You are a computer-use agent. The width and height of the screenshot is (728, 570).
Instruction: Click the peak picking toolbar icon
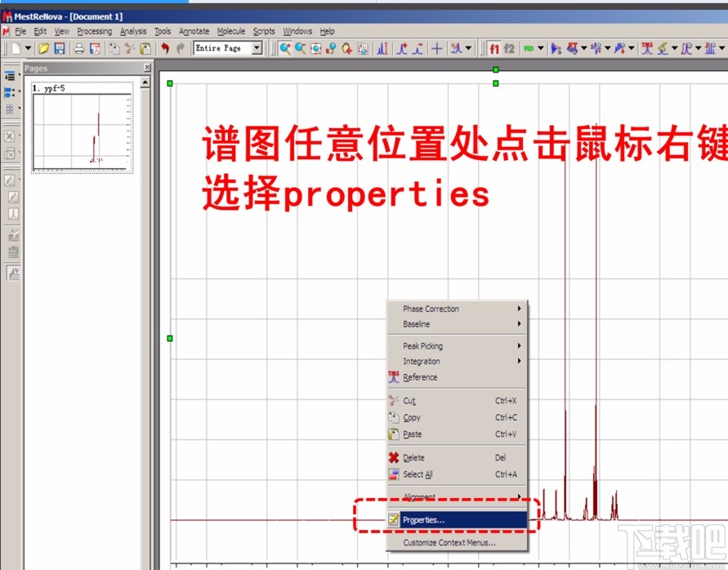pos(663,48)
